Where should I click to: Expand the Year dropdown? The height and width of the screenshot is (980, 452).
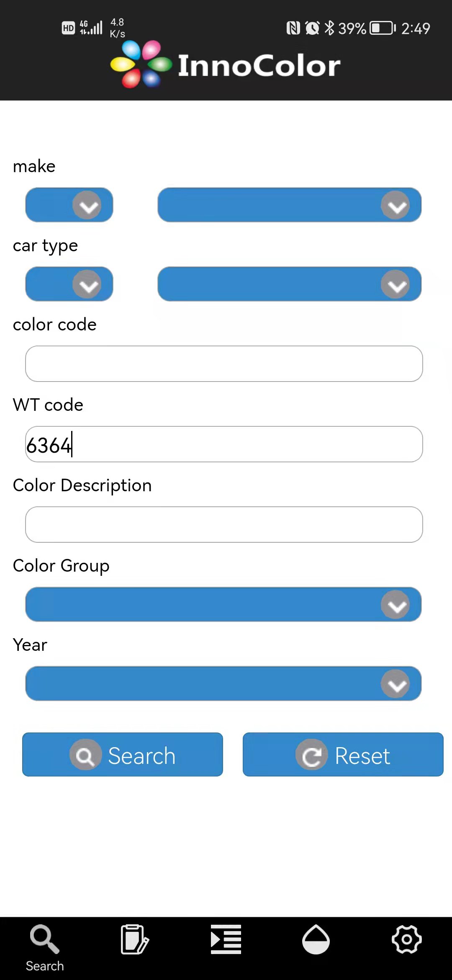pyautogui.click(x=224, y=683)
